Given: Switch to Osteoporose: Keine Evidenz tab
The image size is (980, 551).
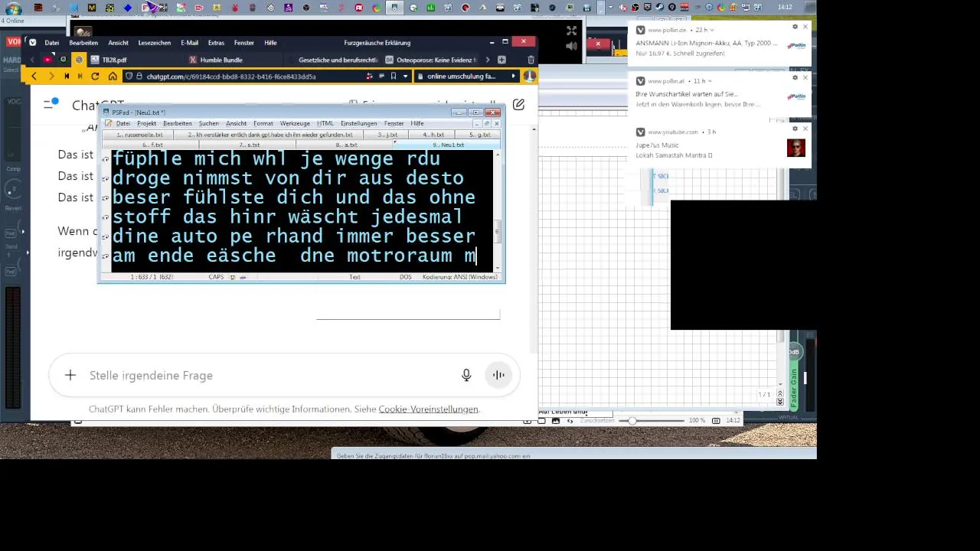Looking at the screenshot, I should [x=432, y=60].
